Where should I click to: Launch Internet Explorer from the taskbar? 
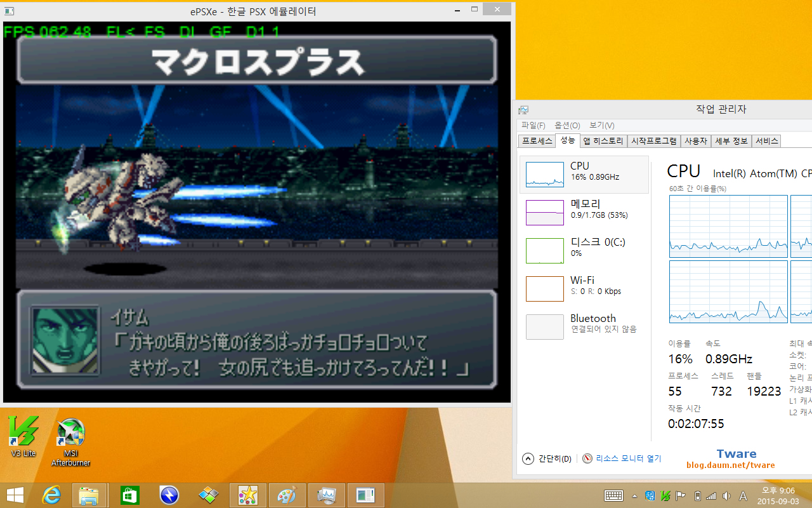51,495
